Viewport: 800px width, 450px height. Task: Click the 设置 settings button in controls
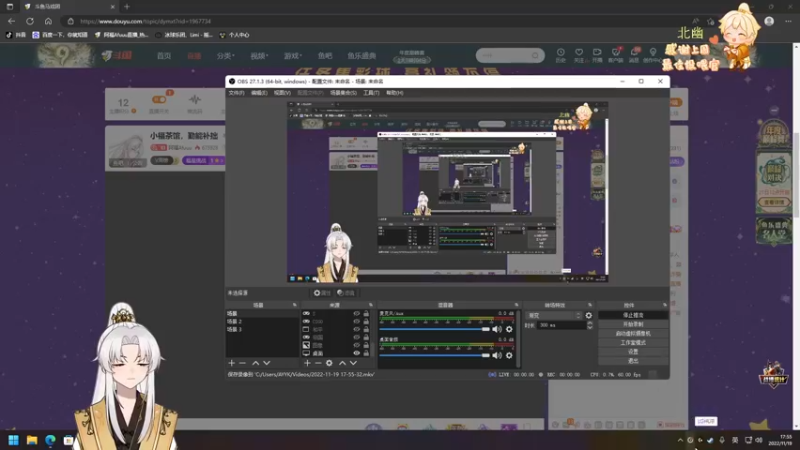tap(633, 352)
